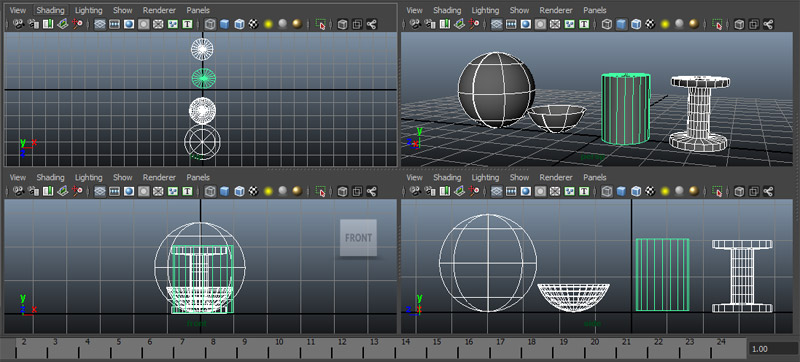Click Image Plane icon in top view panel

63,24
